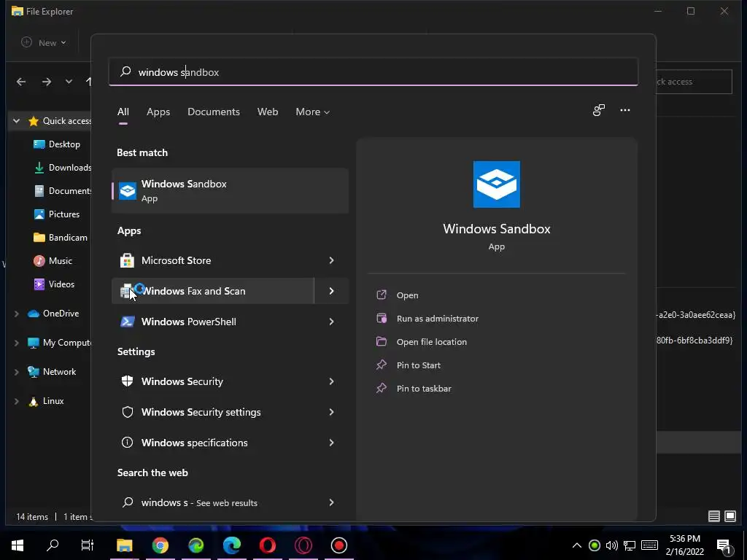
Task: Open the network icon in system tray
Action: click(630, 545)
